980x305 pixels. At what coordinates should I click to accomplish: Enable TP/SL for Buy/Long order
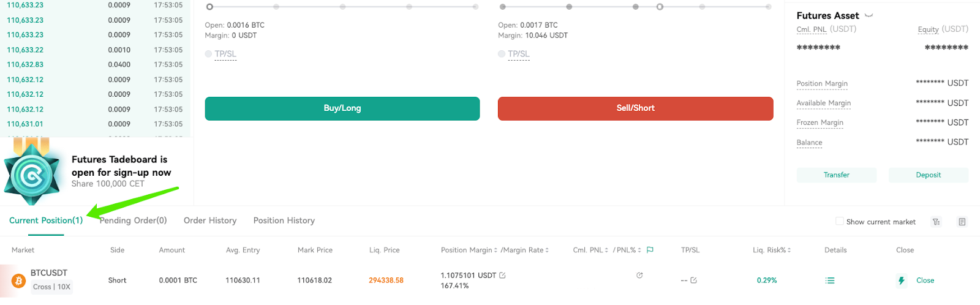[208, 54]
